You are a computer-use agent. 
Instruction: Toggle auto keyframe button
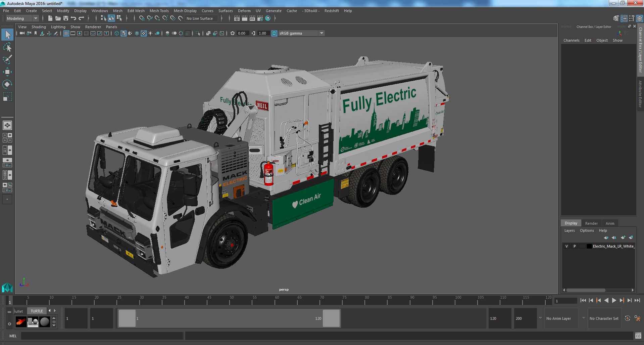627,318
